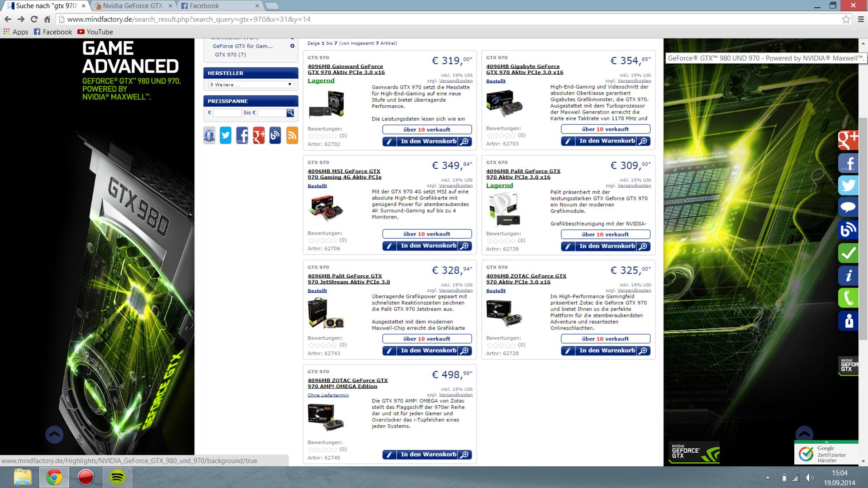Open the '4096MB Gigabyte GeForce GTX 970' product link
This screenshot has width=868, height=488.
[x=525, y=69]
